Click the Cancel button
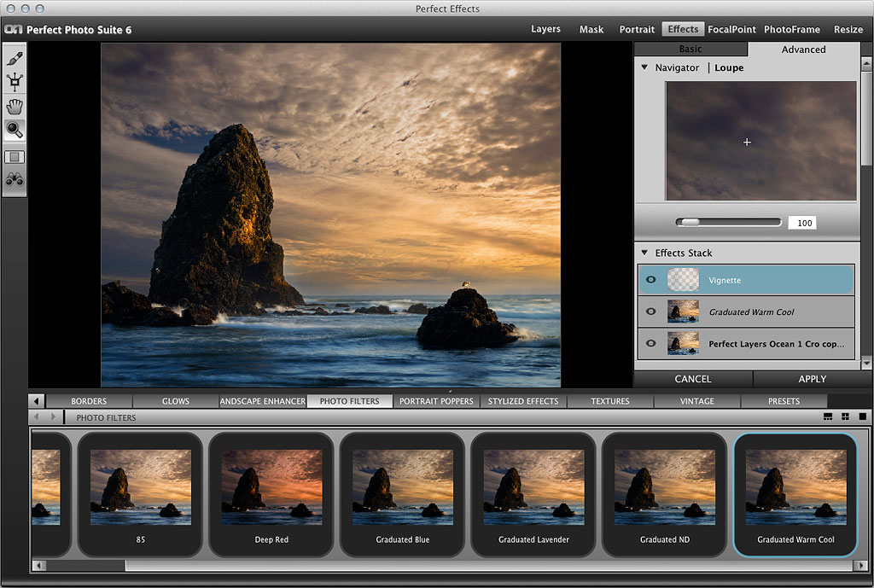This screenshot has width=874, height=588. (692, 379)
